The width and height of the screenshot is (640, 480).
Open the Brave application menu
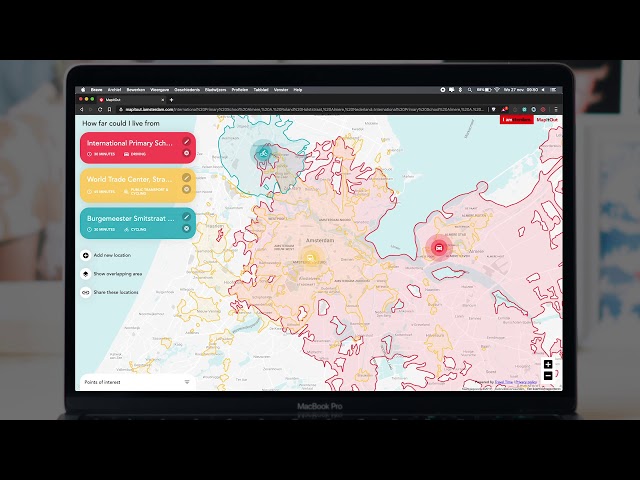coord(97,90)
